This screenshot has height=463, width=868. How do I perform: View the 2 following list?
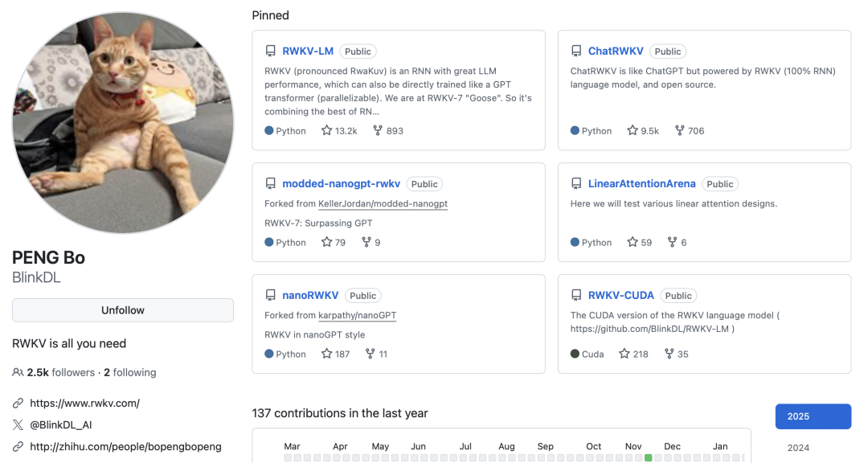pyautogui.click(x=130, y=373)
